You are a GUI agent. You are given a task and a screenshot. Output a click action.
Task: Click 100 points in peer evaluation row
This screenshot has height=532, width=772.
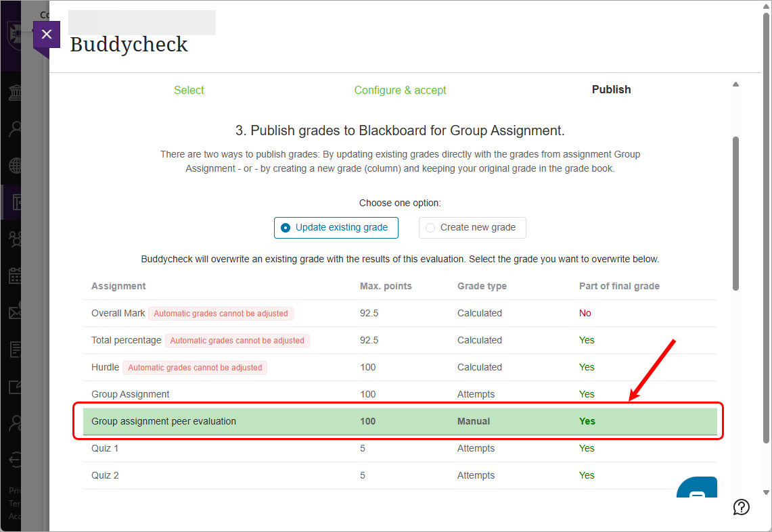tap(368, 421)
